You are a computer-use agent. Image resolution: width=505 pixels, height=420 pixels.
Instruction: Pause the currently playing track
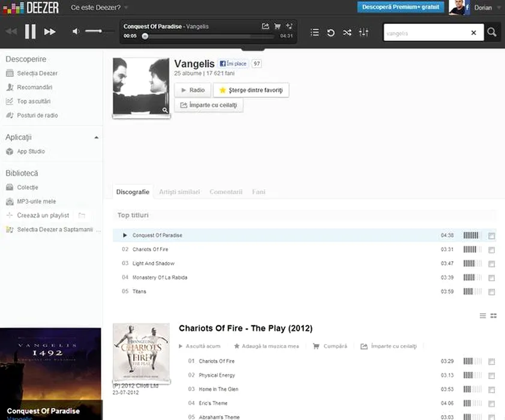(30, 32)
